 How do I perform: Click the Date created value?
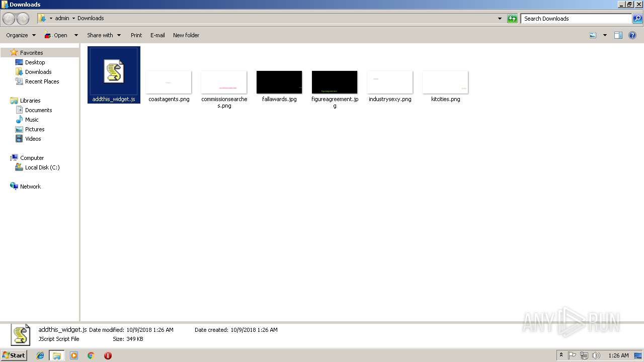pos(254,330)
